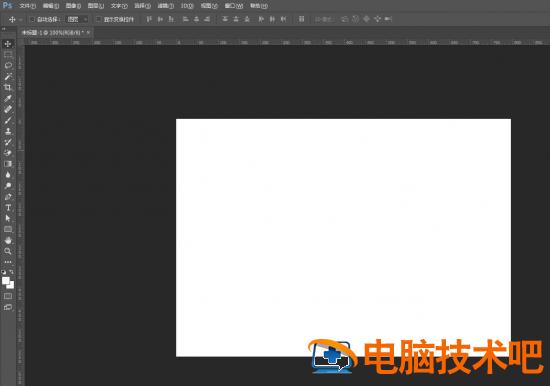
Task: Enable the show transform controls checkbox
Action: [x=99, y=19]
